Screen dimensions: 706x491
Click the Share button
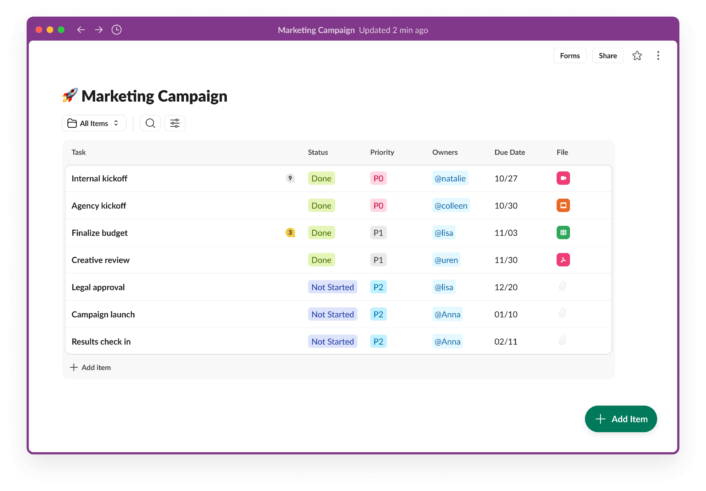(x=607, y=55)
